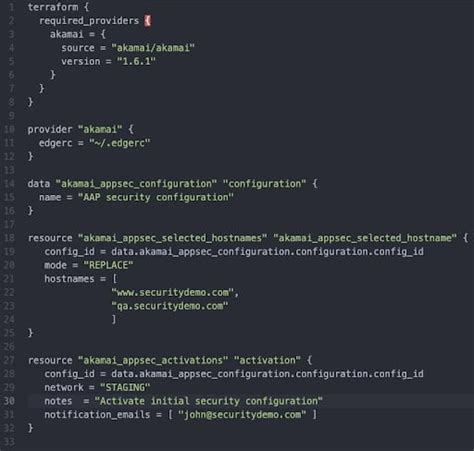Click the version string "1.6.1"
This screenshot has width=474, height=451.
[136, 61]
